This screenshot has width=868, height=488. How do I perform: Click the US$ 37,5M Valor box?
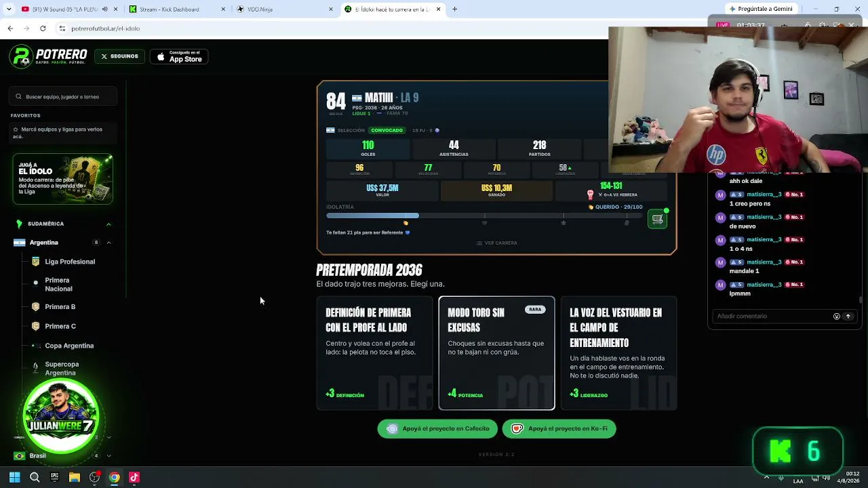(x=382, y=190)
